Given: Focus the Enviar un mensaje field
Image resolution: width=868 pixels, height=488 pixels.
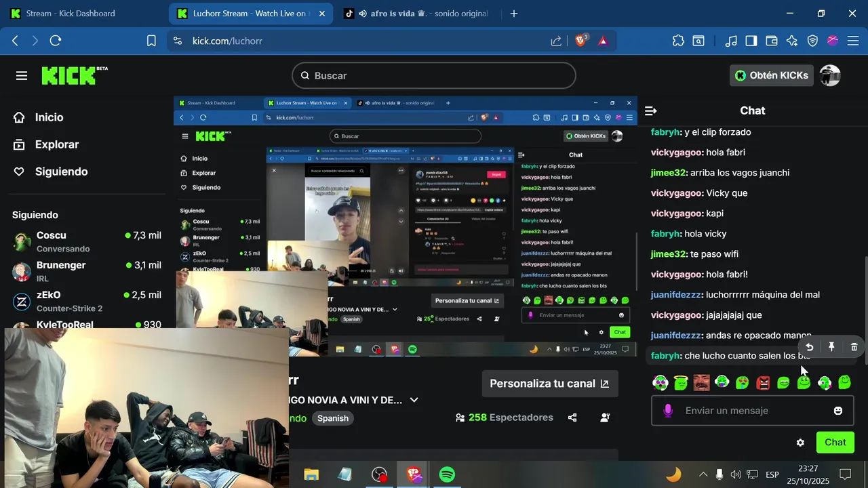Looking at the screenshot, I should click(x=753, y=411).
